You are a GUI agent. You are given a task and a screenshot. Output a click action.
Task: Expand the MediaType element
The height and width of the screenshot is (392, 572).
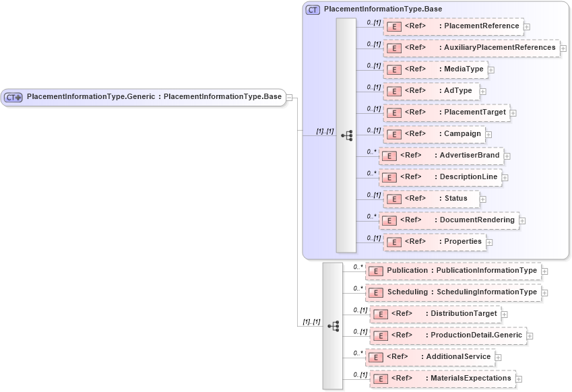tap(490, 69)
